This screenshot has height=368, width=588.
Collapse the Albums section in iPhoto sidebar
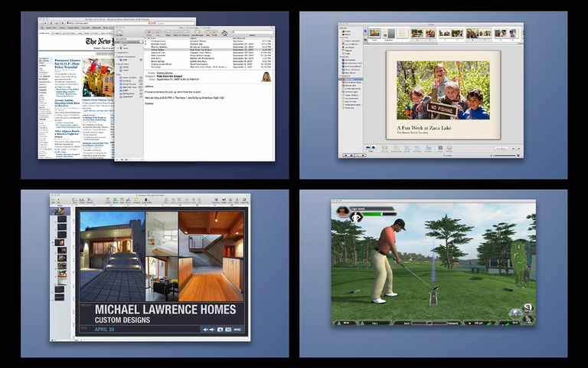coord(340,57)
